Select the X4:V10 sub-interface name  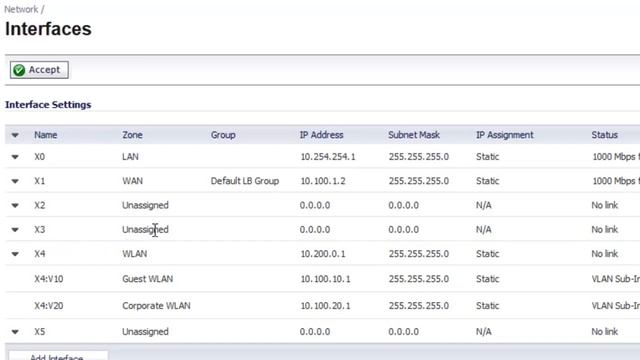point(49,279)
